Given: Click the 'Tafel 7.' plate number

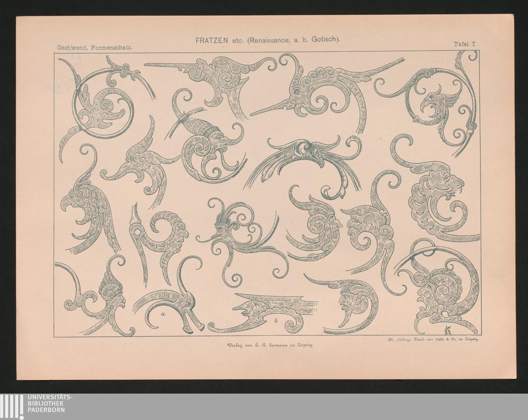Looking at the screenshot, I should pos(464,44).
